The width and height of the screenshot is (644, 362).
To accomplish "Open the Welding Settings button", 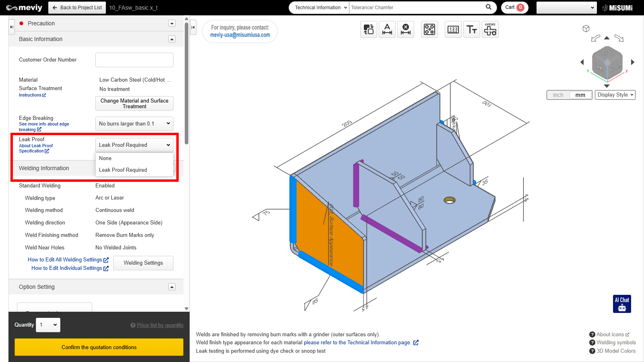I will 143,263.
